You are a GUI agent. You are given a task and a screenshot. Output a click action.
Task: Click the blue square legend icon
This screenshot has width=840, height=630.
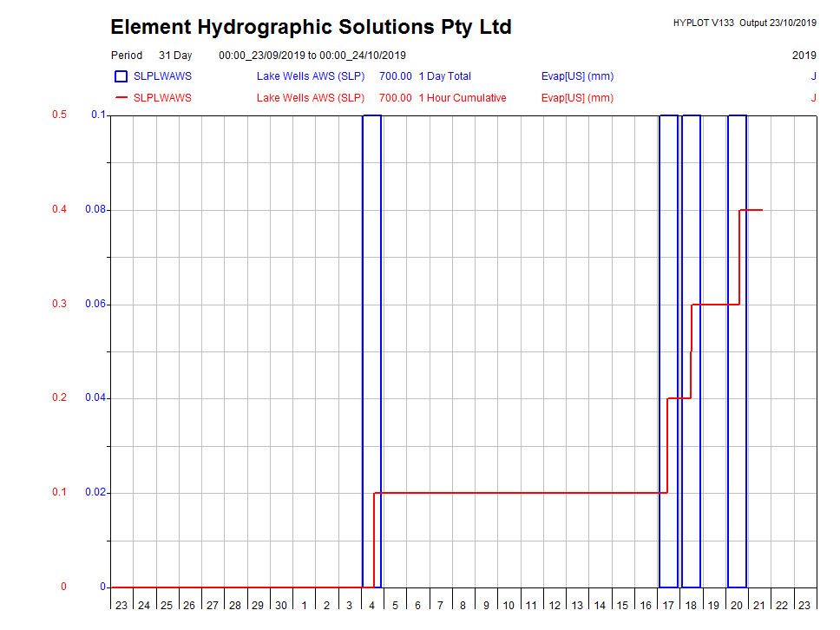[x=121, y=76]
